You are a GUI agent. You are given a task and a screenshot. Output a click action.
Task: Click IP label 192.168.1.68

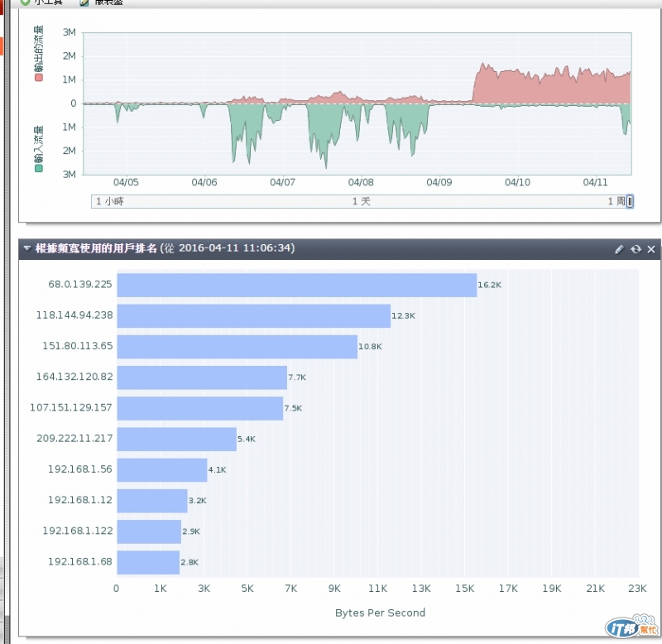[80, 562]
